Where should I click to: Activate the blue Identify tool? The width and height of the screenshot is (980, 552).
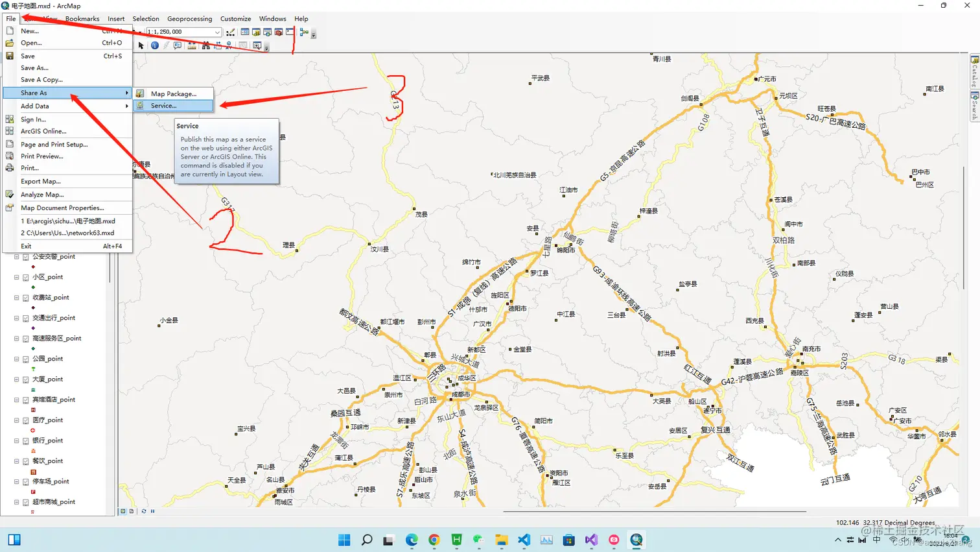click(155, 45)
